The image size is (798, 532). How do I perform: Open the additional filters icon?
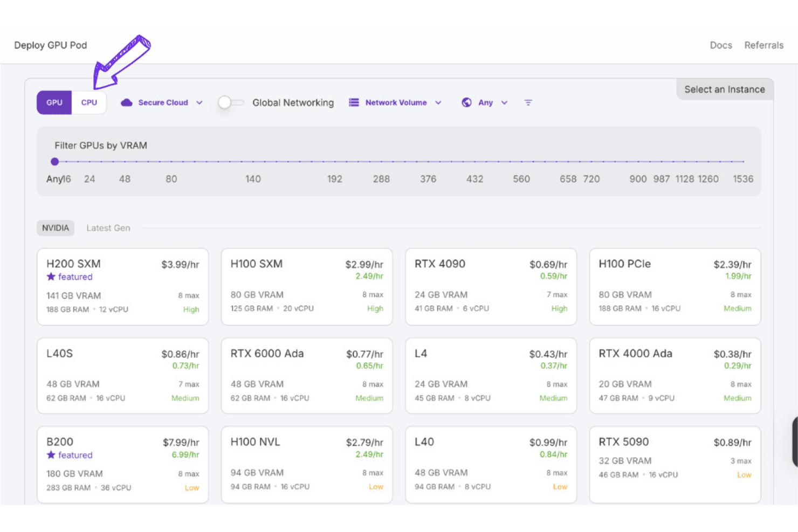[528, 102]
